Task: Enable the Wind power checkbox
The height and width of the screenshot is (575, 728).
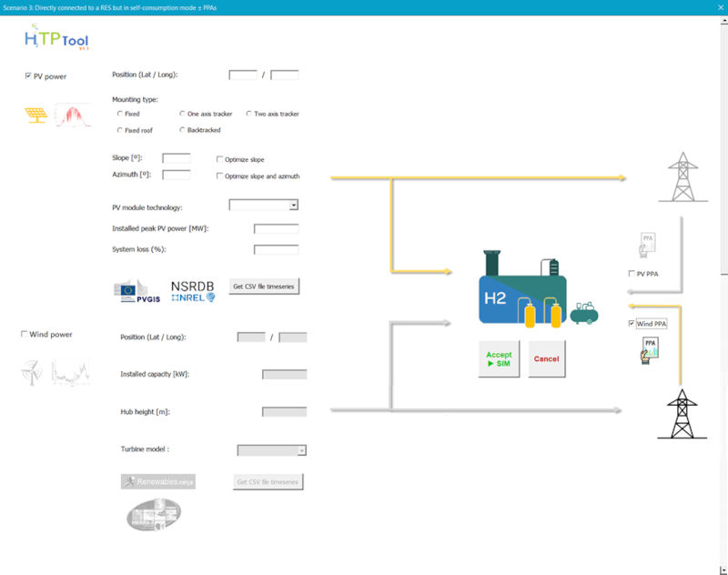Action: pos(25,334)
